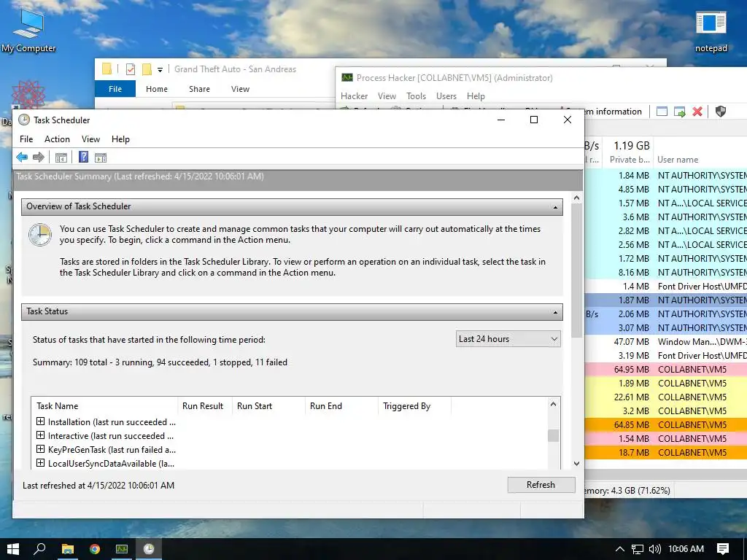The image size is (747, 560).
Task: Click the taskbar clock showing 10:06 AM
Action: [686, 549]
